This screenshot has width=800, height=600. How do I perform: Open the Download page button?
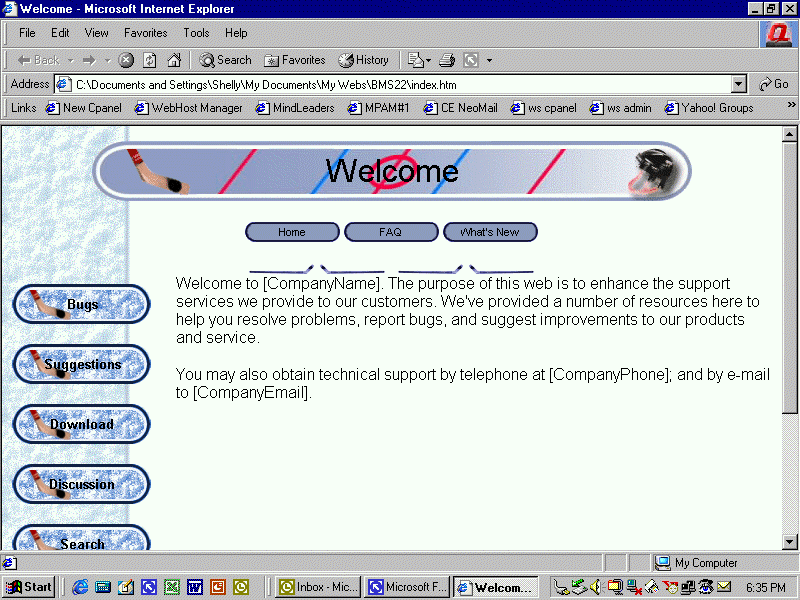tap(81, 424)
